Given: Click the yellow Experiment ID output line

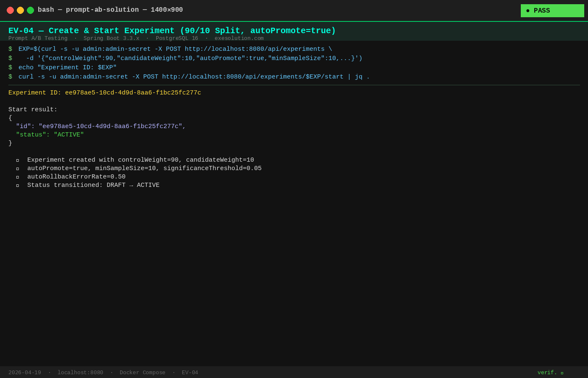Looking at the screenshot, I should [x=105, y=93].
